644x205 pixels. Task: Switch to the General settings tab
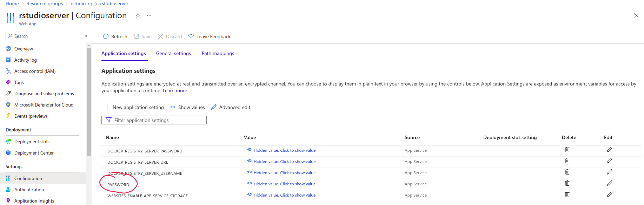point(173,53)
